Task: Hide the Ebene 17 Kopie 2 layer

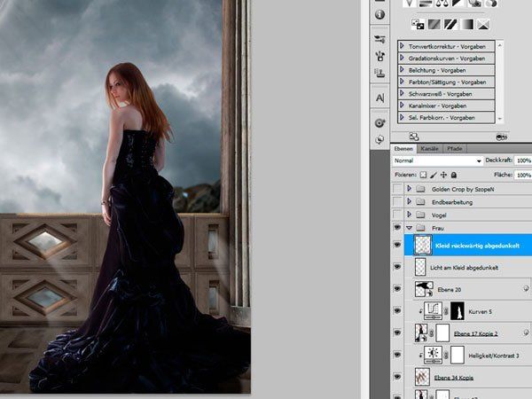Action: (397, 332)
